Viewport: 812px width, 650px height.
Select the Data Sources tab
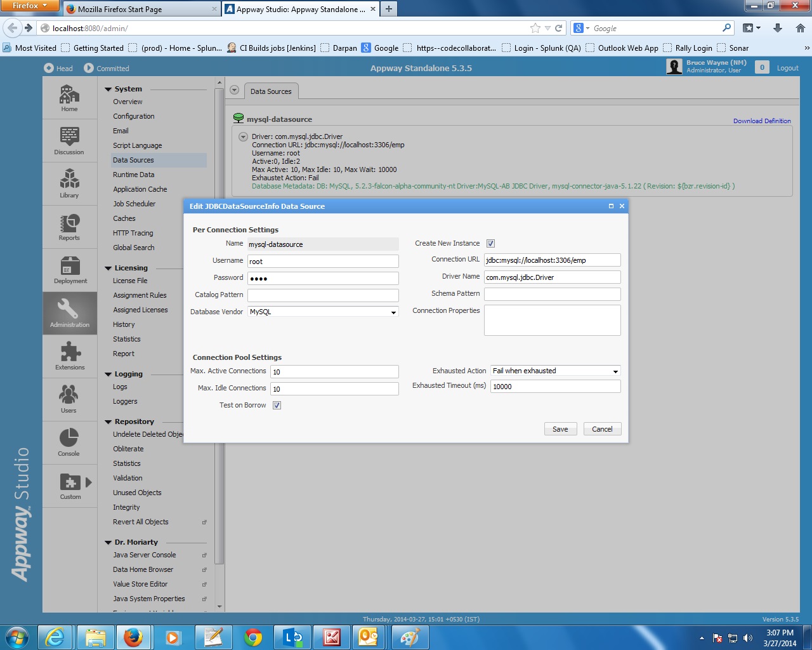point(271,91)
